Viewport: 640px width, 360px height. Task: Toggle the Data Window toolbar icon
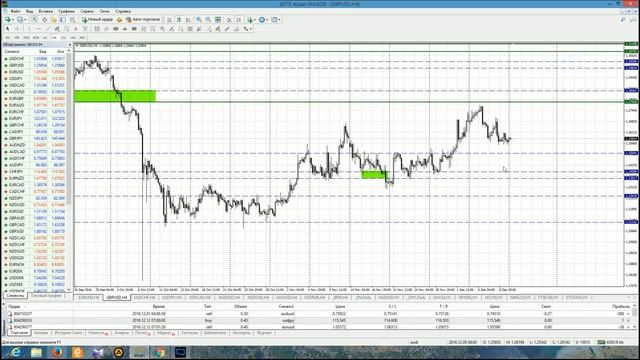[44, 20]
